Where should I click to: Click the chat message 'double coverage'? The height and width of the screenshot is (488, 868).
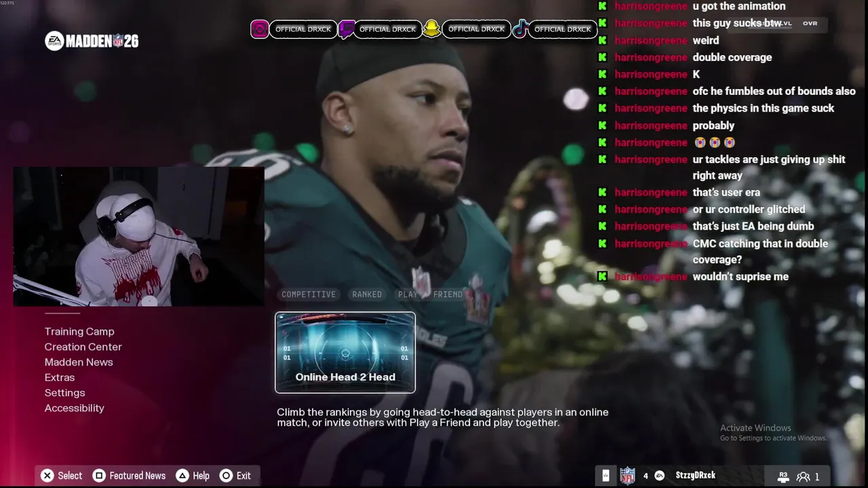[732, 58]
